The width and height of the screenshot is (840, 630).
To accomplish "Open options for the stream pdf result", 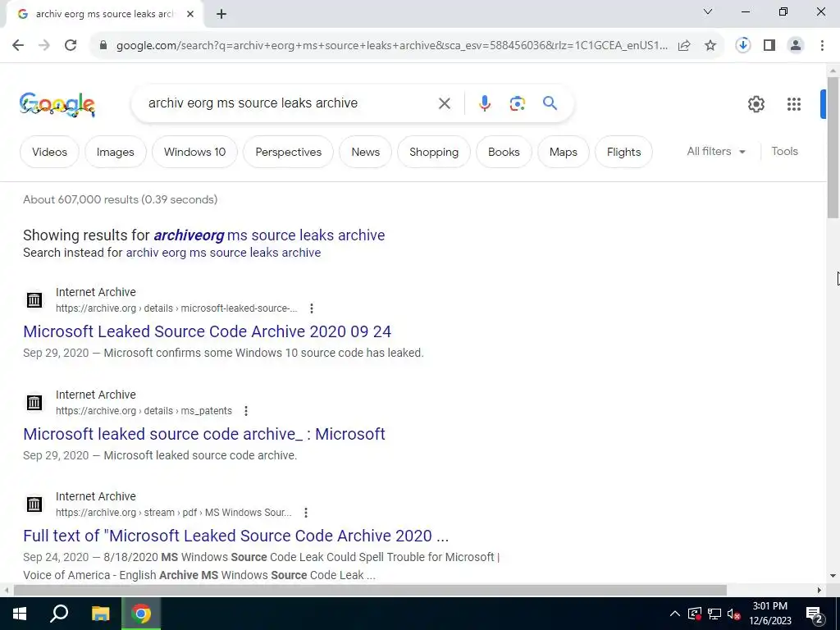I will [x=306, y=513].
